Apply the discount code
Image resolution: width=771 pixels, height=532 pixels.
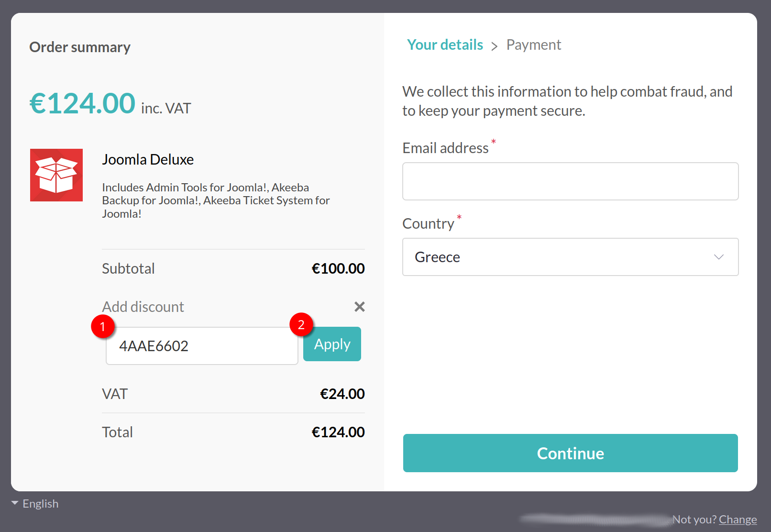pos(332,344)
